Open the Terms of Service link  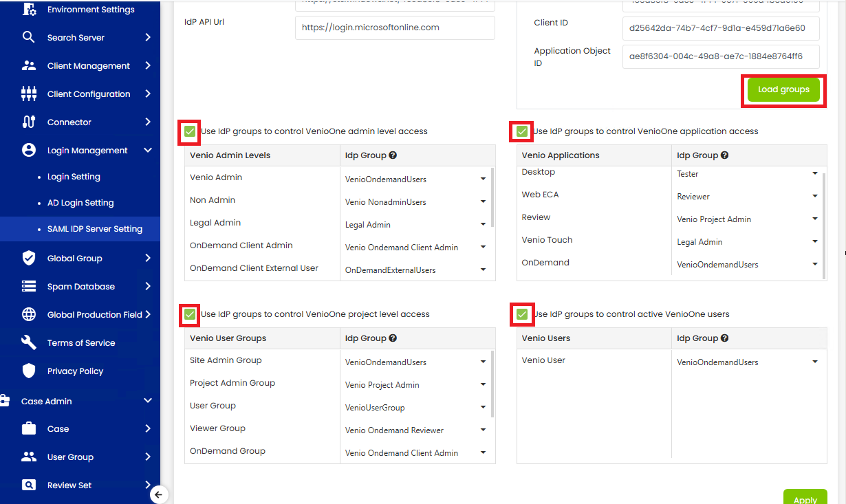point(81,342)
